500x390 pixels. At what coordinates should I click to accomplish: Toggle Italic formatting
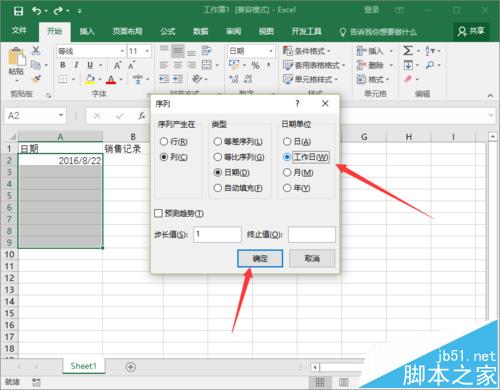click(76, 65)
